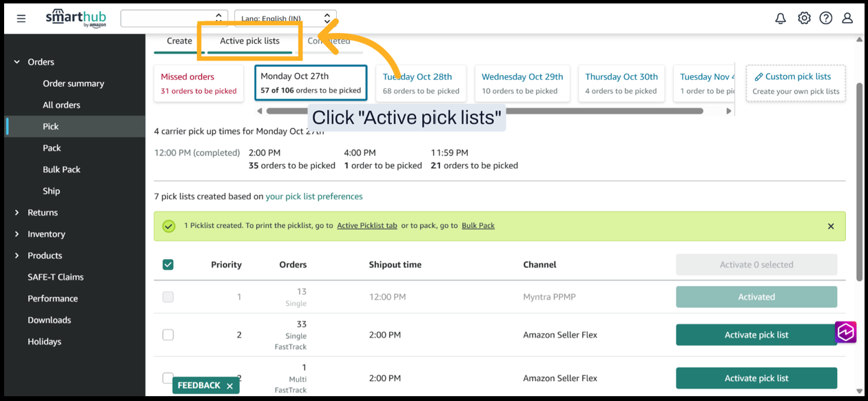Toggle the select-all pick lists checkbox
Screen dimensions: 868x401
(168, 265)
